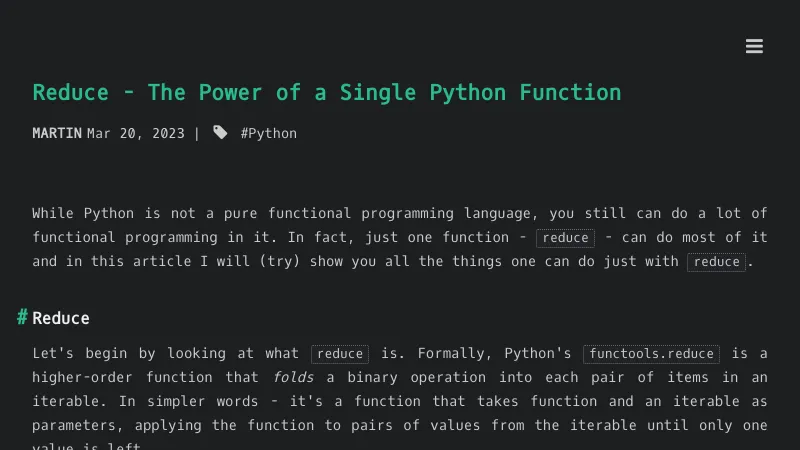Click the words "higher-order function"

pos(143,377)
